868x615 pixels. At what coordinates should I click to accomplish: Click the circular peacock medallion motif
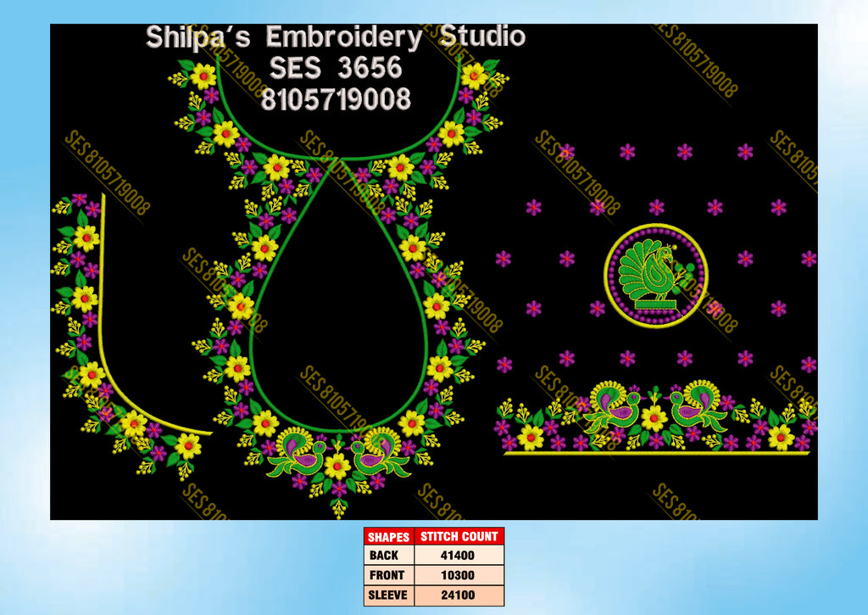pos(656,276)
